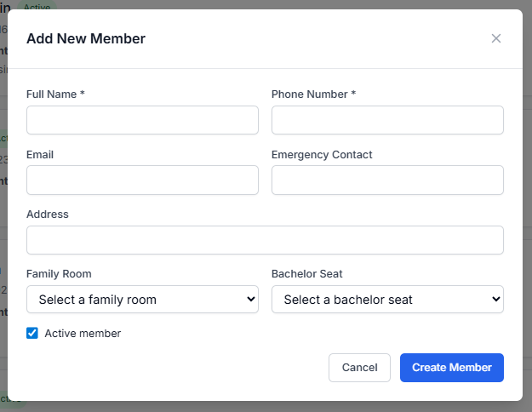Screen dimensions: 532x412
Task: Focus the Phone Number text box
Action: click(x=387, y=120)
